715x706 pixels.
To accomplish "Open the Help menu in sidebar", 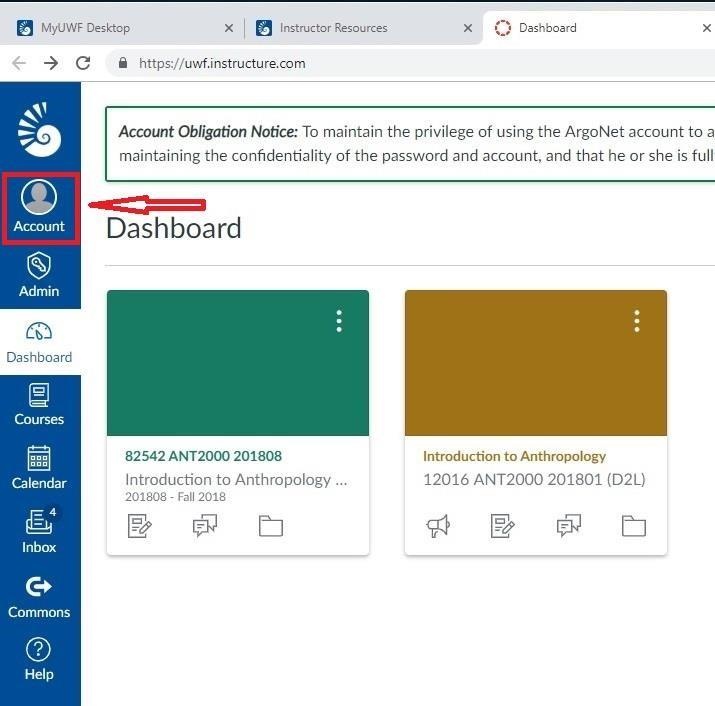I will tap(39, 659).
